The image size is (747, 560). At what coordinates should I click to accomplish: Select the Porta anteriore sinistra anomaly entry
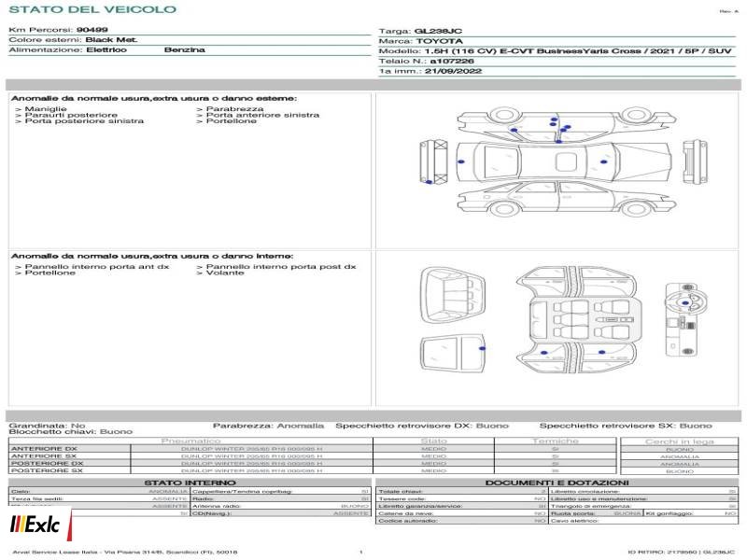(258, 115)
